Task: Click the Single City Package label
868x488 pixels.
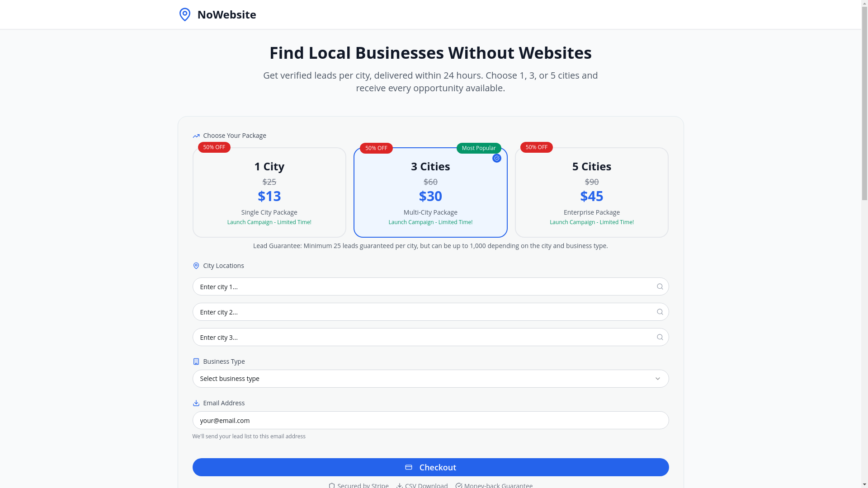Action: (x=269, y=212)
